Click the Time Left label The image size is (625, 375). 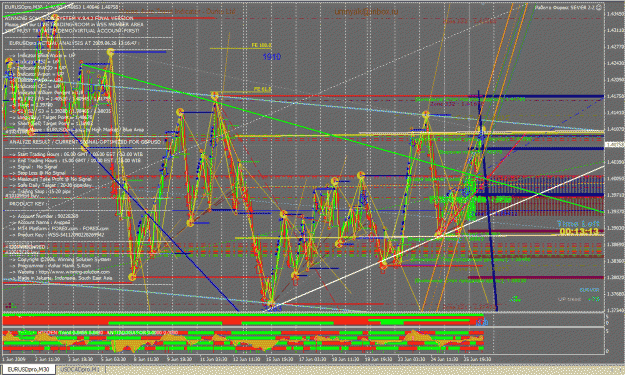click(578, 224)
